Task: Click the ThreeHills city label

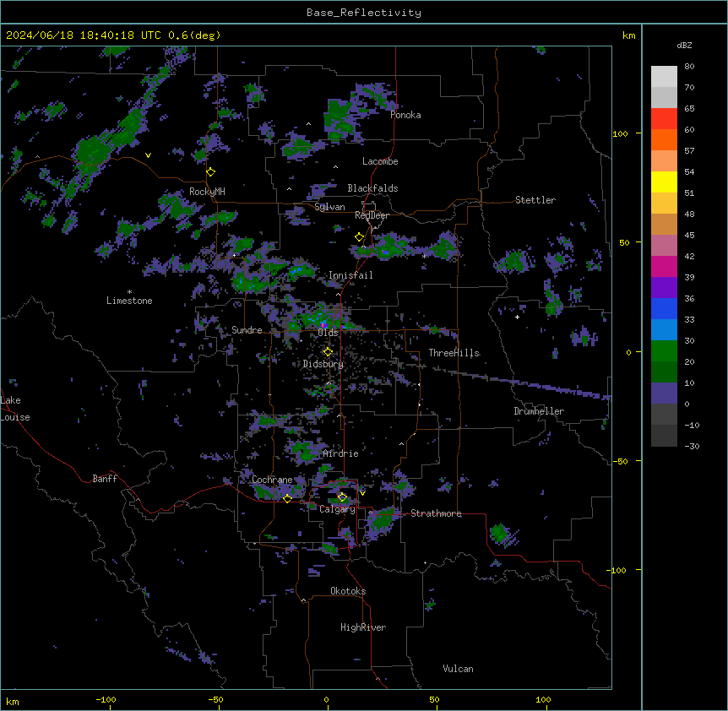Action: [454, 353]
